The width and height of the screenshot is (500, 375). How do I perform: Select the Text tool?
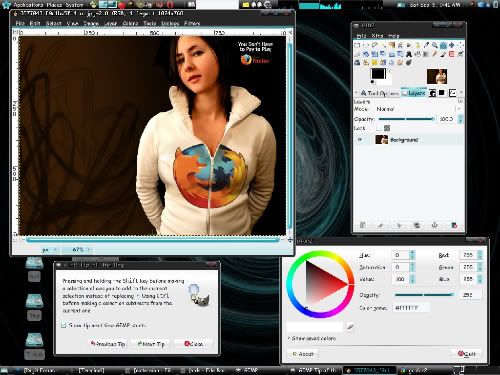tap(409, 54)
